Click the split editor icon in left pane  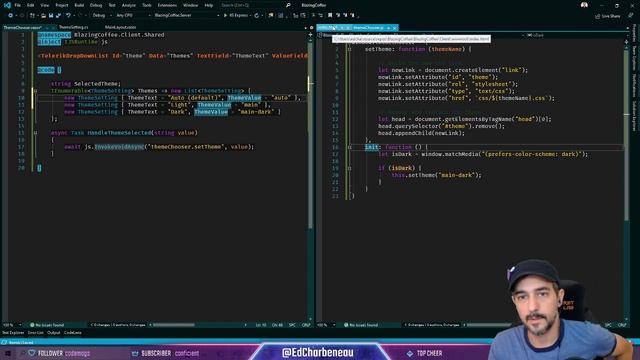click(x=310, y=35)
